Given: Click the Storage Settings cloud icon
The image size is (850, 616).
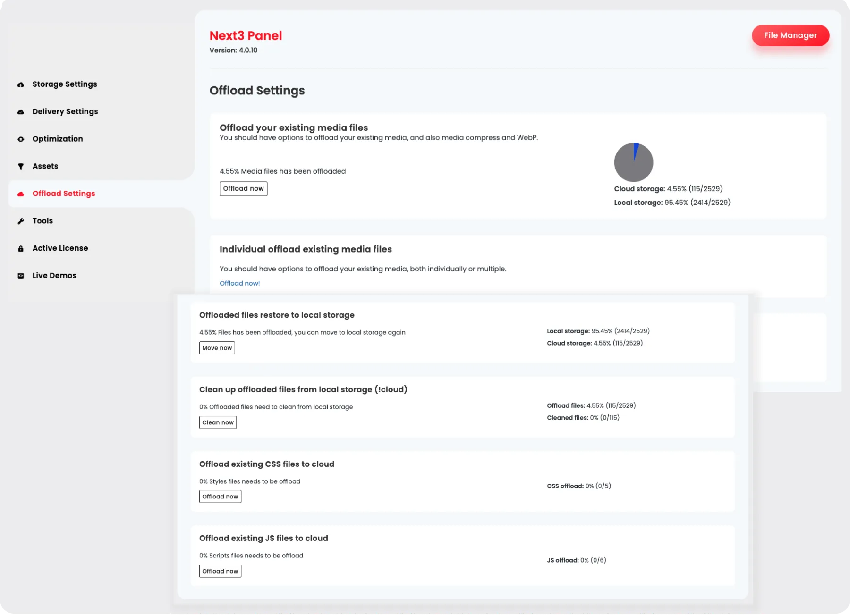Looking at the screenshot, I should 21,84.
